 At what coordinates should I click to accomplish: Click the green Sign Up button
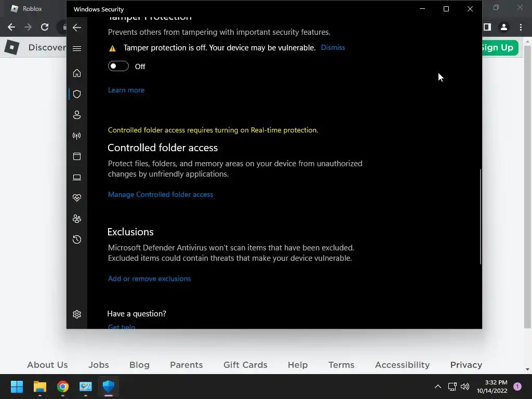[500, 47]
